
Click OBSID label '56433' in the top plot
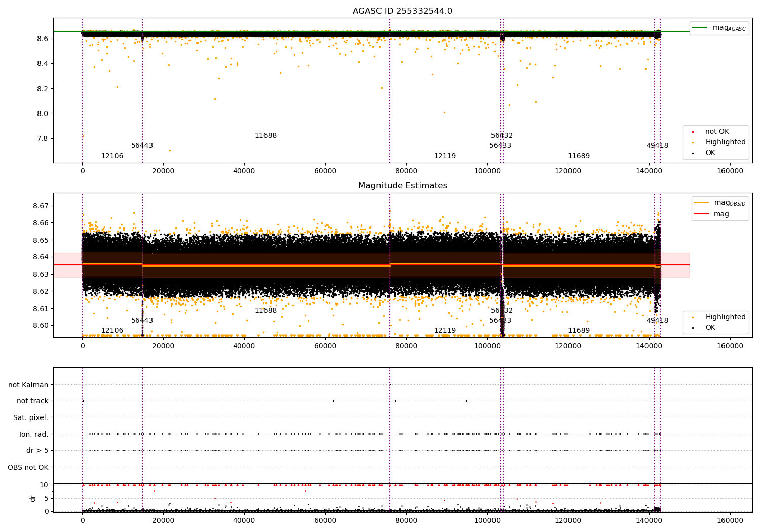(x=500, y=146)
